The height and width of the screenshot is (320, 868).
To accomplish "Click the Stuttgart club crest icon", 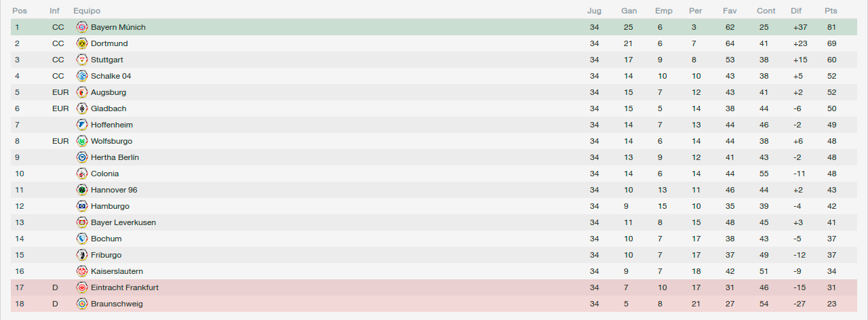I will (82, 60).
